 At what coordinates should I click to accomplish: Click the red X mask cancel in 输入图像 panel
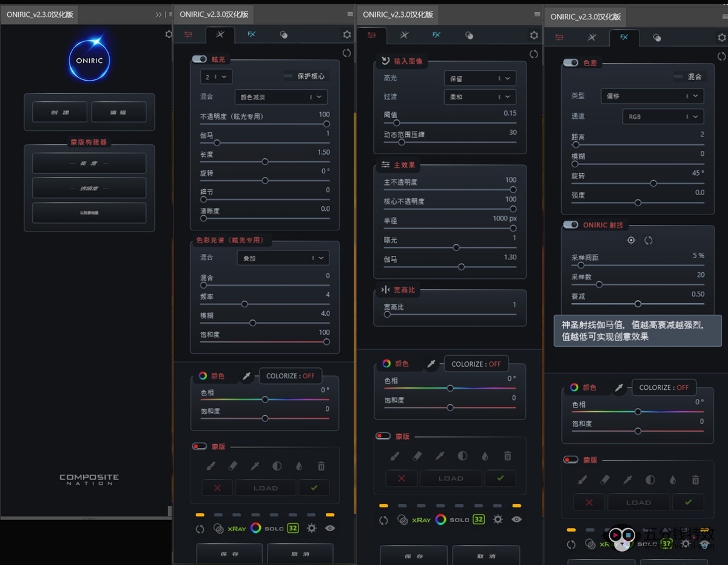point(401,478)
